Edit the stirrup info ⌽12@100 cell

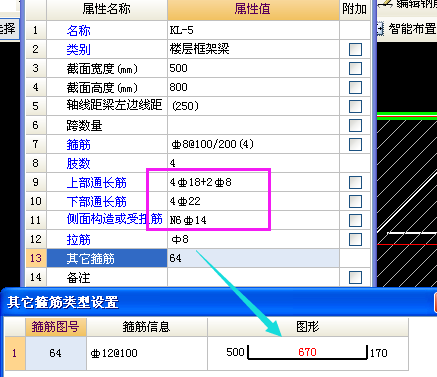tap(147, 353)
